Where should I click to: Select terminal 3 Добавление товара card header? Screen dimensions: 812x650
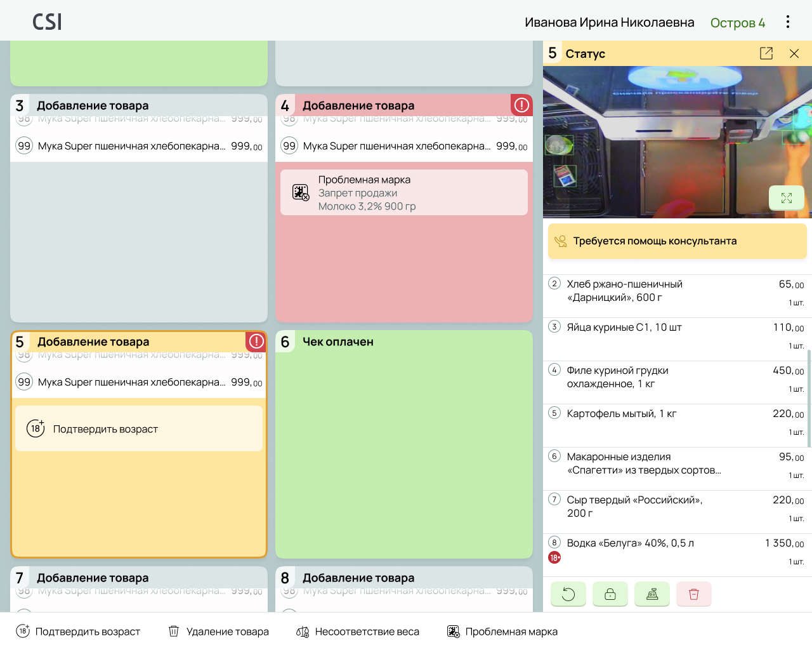point(139,105)
